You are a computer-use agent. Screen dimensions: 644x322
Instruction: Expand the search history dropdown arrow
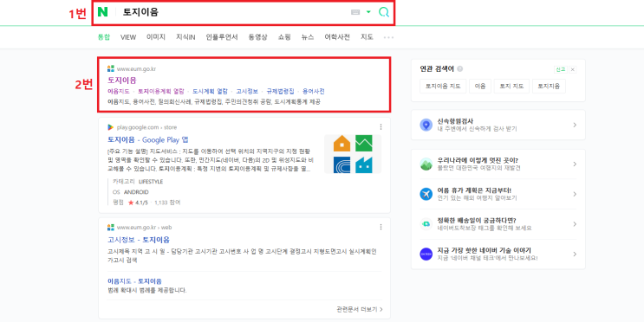coord(368,12)
